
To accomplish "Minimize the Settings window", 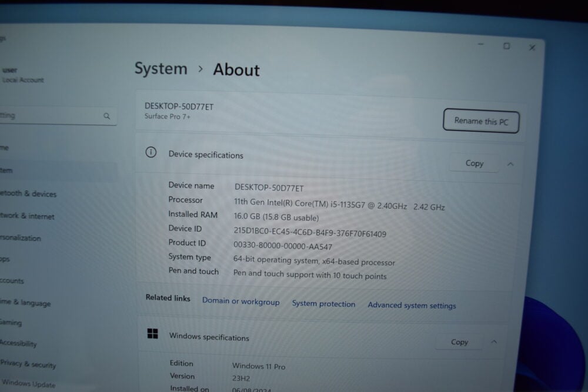I will tap(481, 45).
